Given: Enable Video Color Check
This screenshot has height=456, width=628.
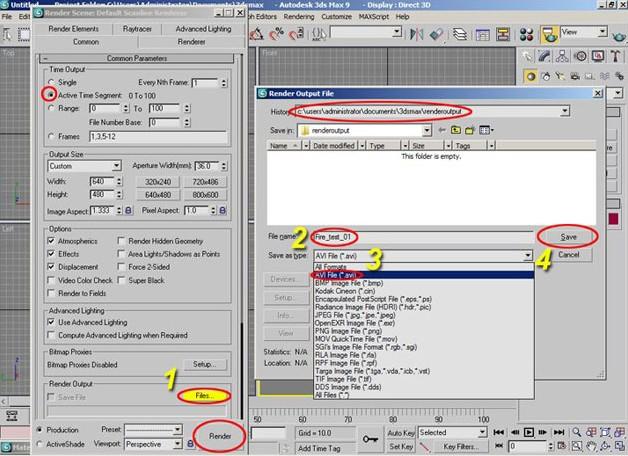Looking at the screenshot, I should coord(51,280).
